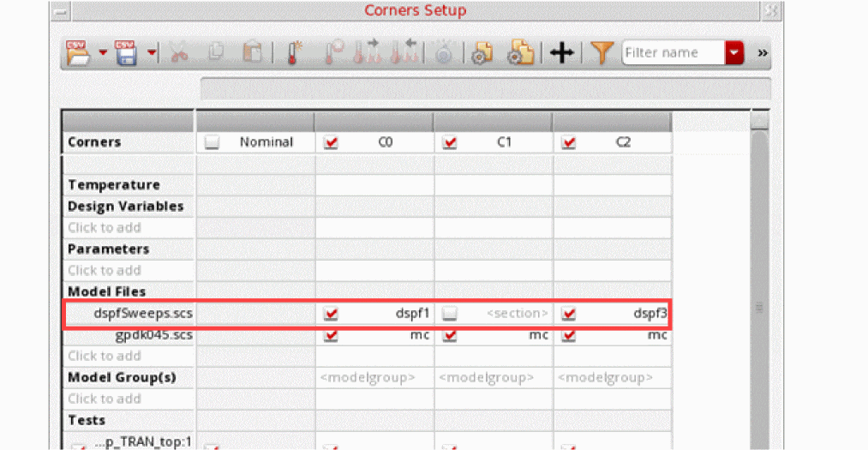The width and height of the screenshot is (868, 450).
Task: Uncheck gpdk045.scs mc checkbox under C2
Action: (x=568, y=335)
